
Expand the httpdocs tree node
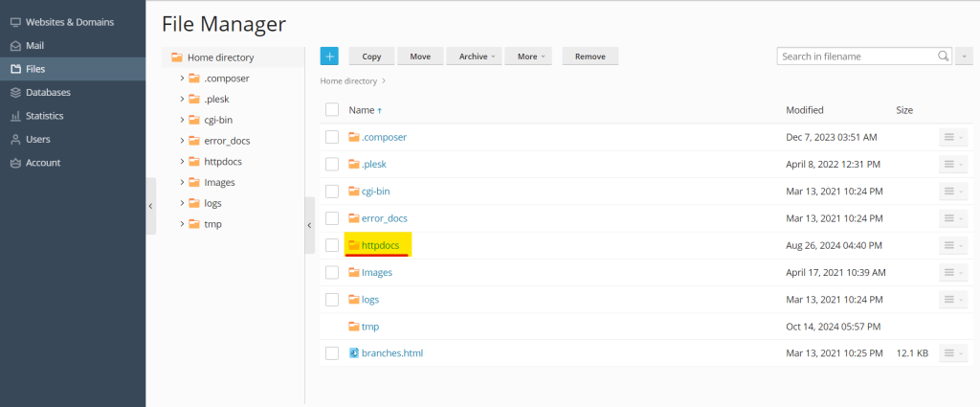pos(182,162)
